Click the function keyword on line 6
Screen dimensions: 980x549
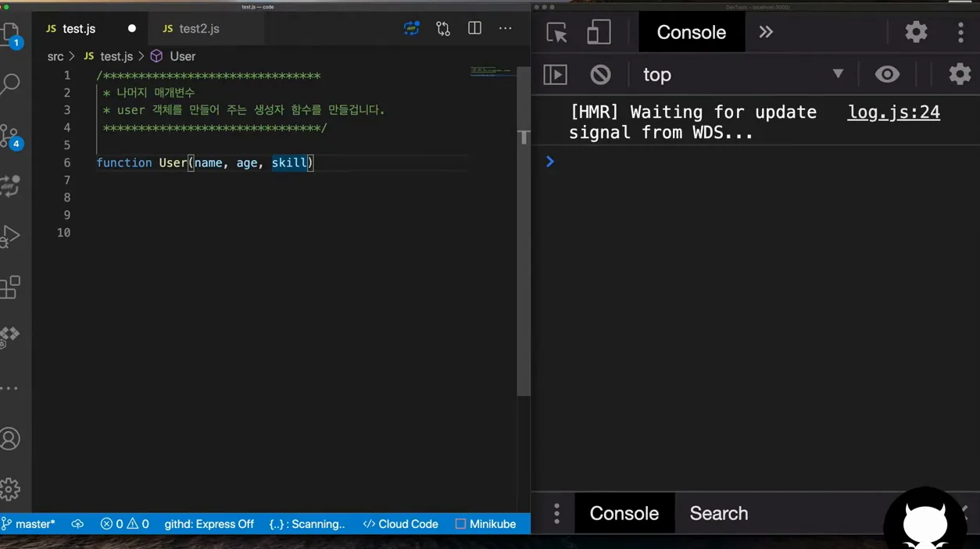[x=124, y=162]
